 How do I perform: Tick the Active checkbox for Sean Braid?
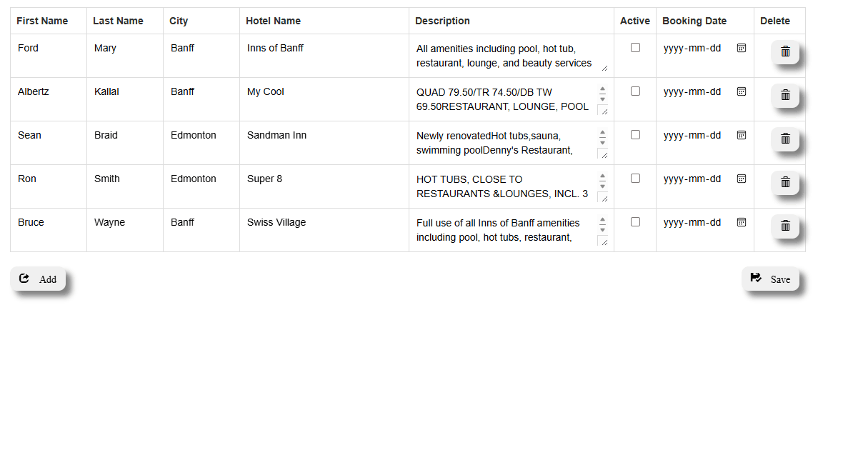pyautogui.click(x=635, y=135)
